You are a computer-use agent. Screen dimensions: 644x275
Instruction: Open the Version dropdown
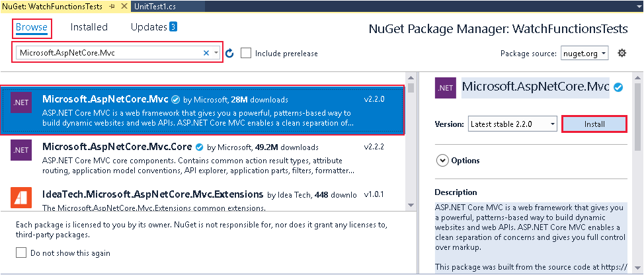(x=513, y=124)
